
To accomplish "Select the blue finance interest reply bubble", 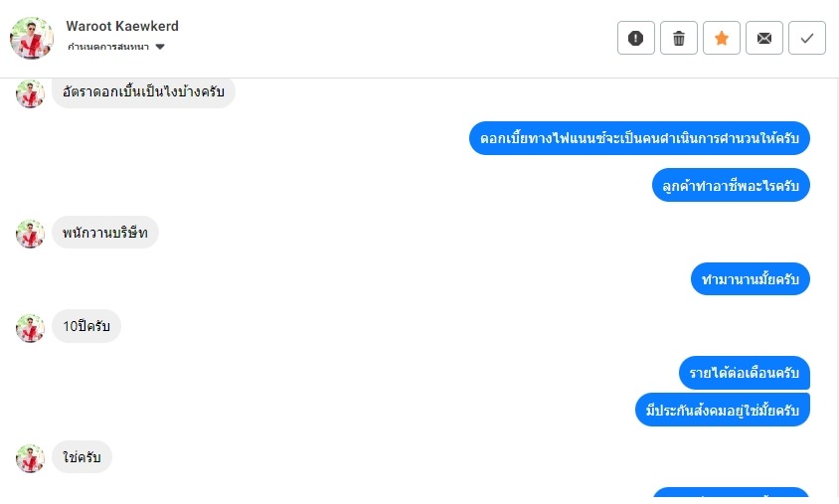I will click(639, 138).
